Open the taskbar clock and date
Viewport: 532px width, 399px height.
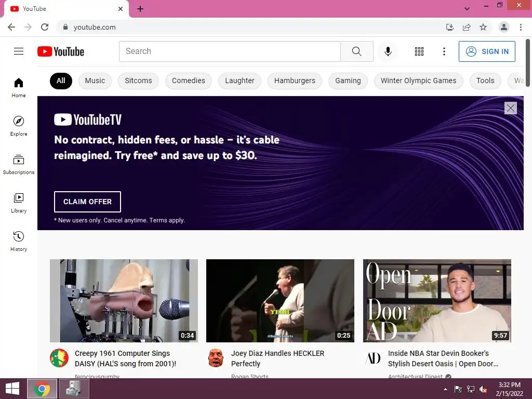pyautogui.click(x=509, y=389)
